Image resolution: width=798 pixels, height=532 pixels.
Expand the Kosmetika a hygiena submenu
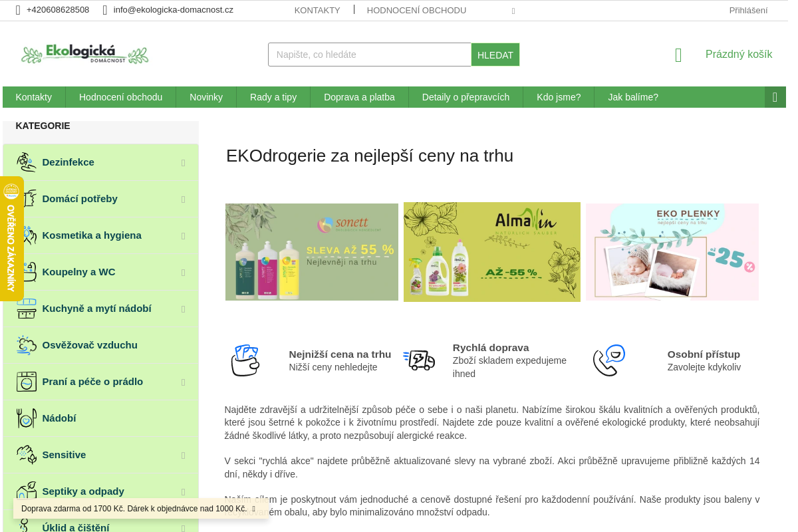click(x=183, y=236)
